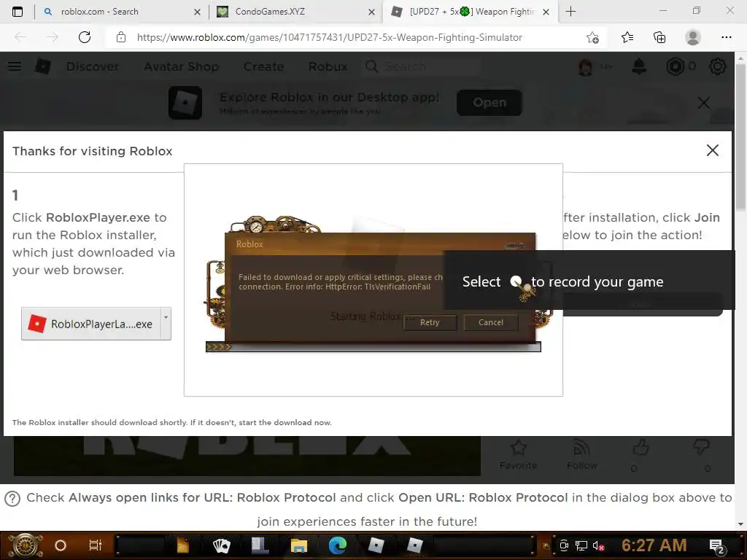Click the muted volume tray icon
747x560 pixels.
pyautogui.click(x=599, y=545)
